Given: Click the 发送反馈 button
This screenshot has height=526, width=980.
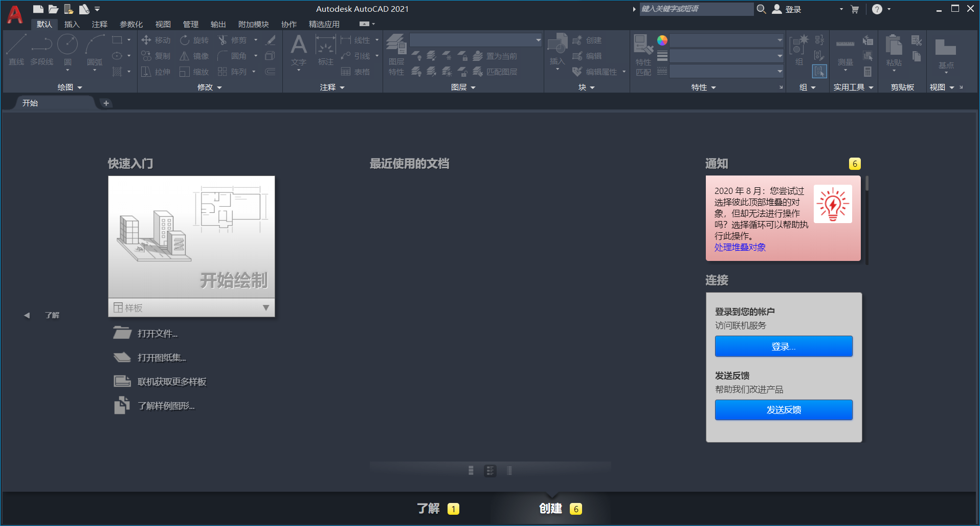Looking at the screenshot, I should tap(784, 410).
